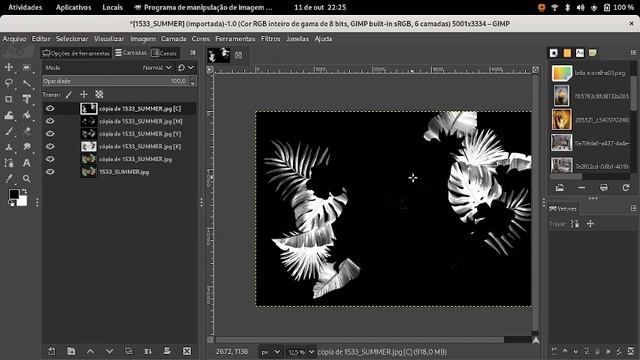Open the Aplicativos menu in top bar
The height and width of the screenshot is (360, 640).
(73, 7)
